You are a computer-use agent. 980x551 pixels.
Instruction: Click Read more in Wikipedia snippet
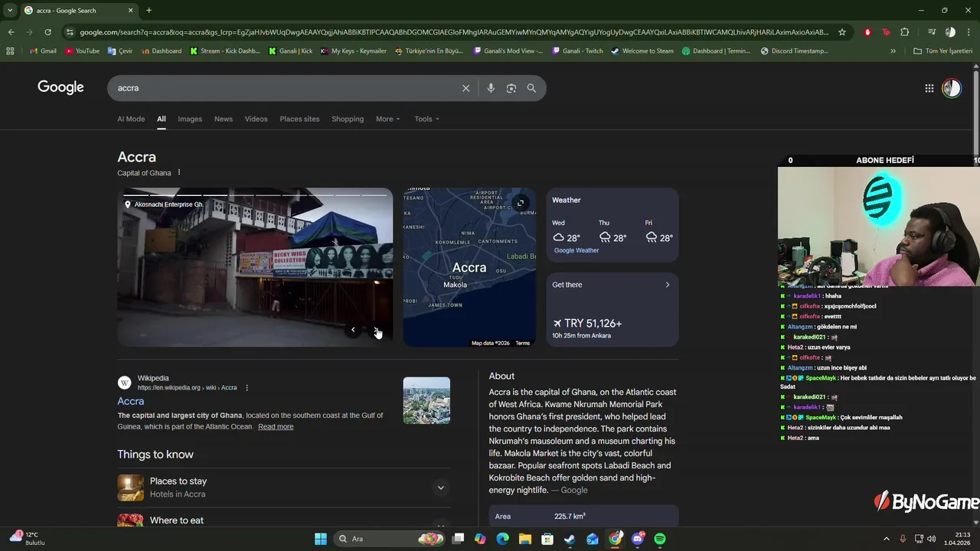pos(276,426)
